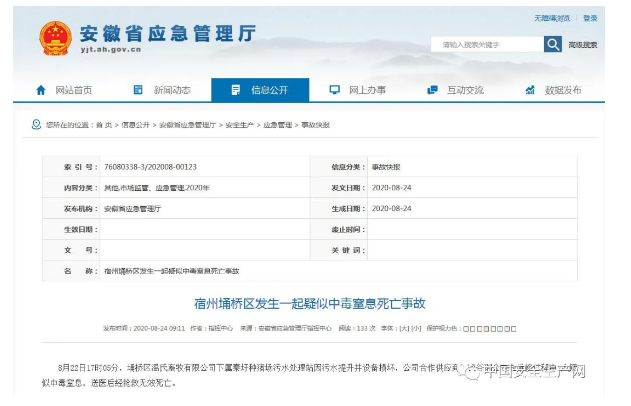
Task: Open 高级搜索 advanced search link
Action: (x=582, y=45)
